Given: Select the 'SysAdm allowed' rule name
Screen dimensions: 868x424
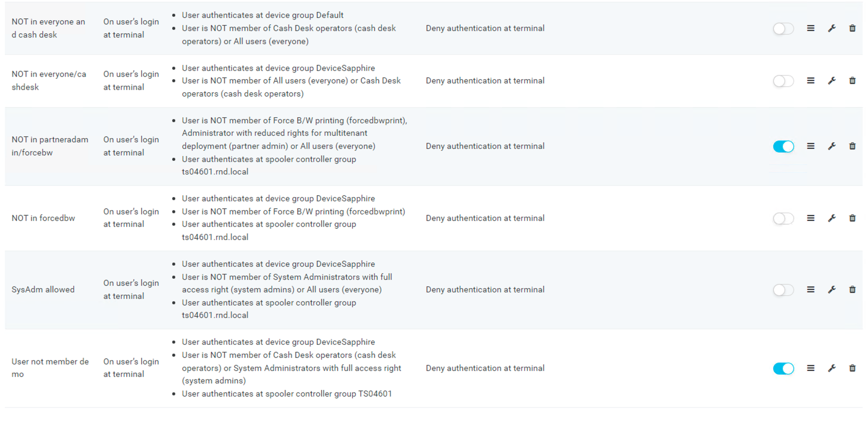Looking at the screenshot, I should tap(43, 290).
